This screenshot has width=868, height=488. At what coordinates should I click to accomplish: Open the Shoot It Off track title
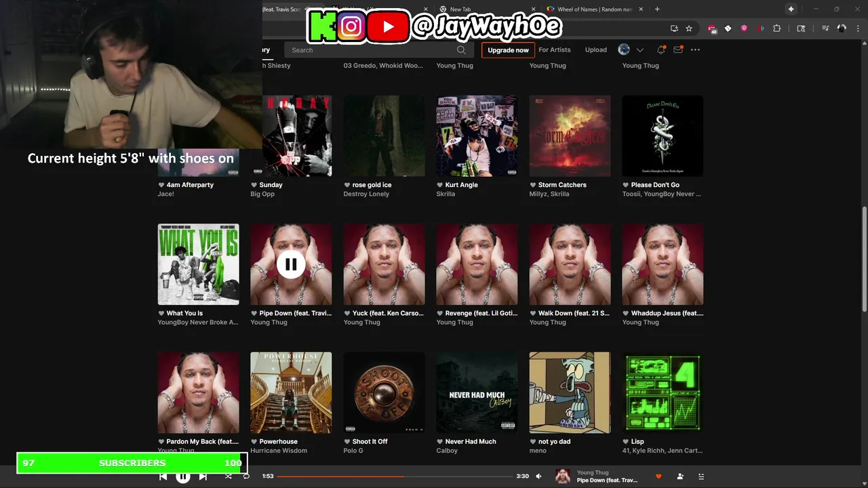[x=370, y=441]
